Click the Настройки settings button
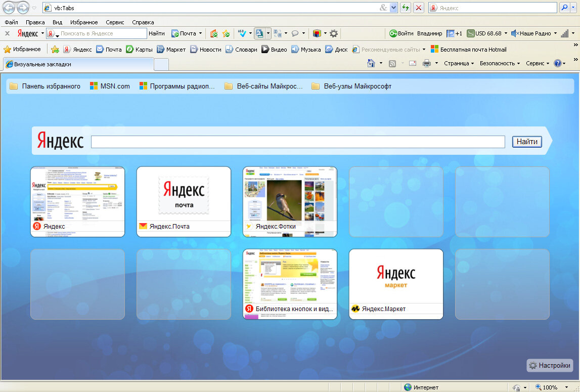 (x=550, y=365)
